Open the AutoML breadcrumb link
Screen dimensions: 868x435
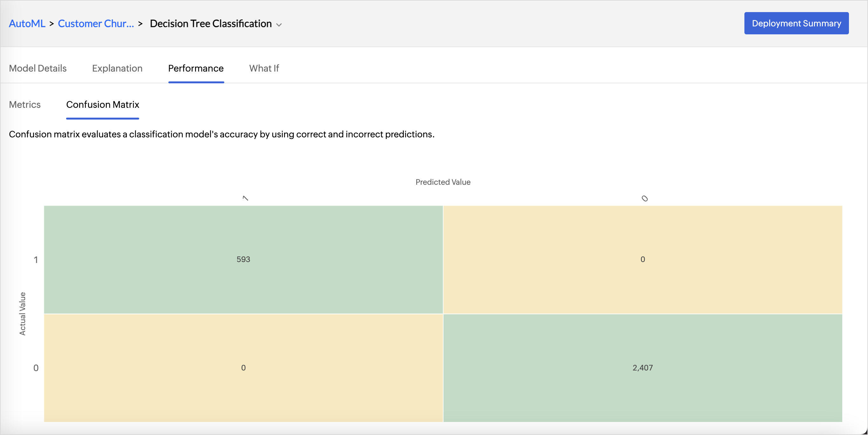pos(27,24)
